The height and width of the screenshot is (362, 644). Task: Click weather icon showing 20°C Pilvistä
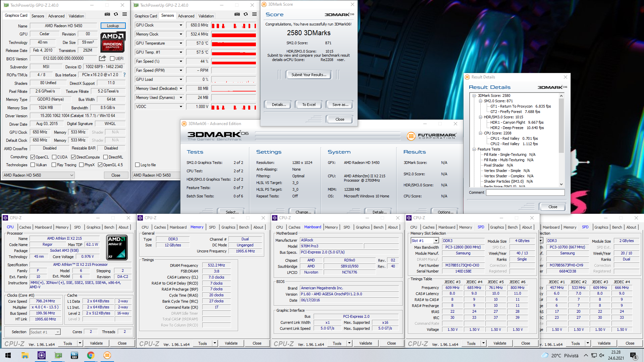(545, 355)
